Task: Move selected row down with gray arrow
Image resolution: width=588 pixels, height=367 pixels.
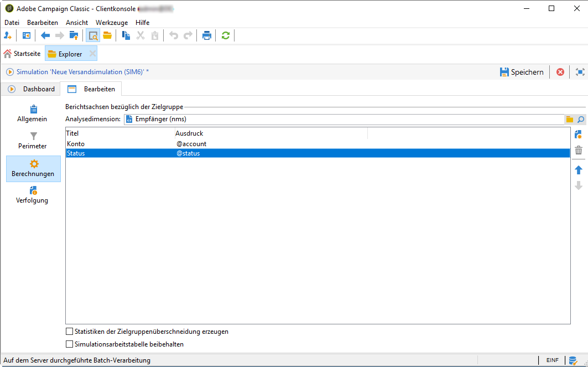Action: (579, 185)
